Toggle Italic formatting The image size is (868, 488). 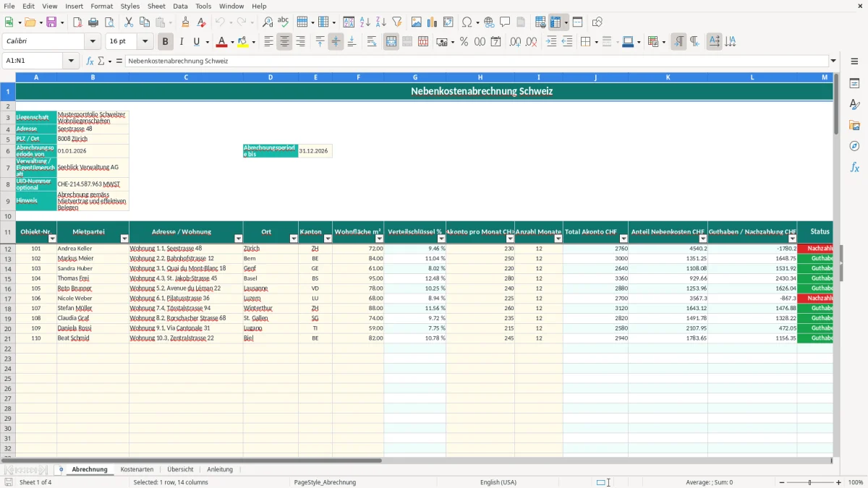coord(182,42)
